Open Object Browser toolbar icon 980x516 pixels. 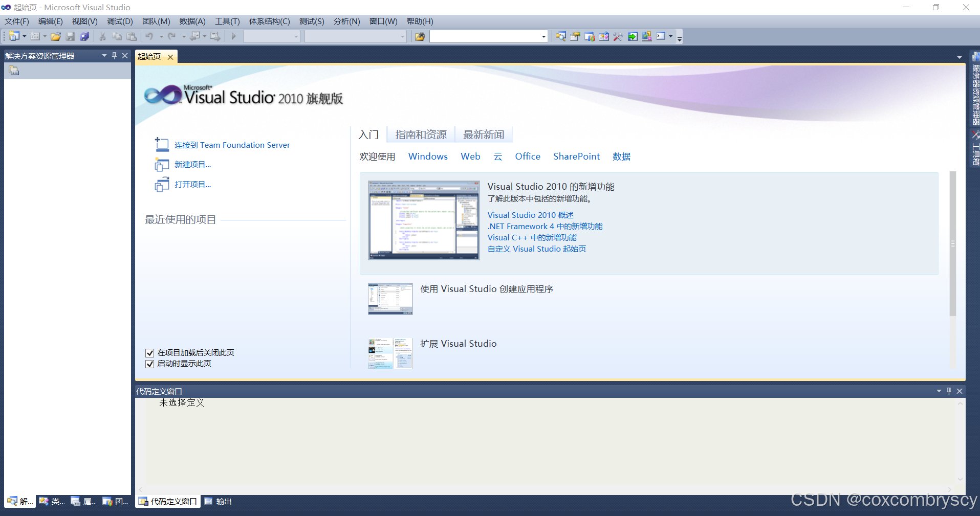pyautogui.click(x=604, y=36)
